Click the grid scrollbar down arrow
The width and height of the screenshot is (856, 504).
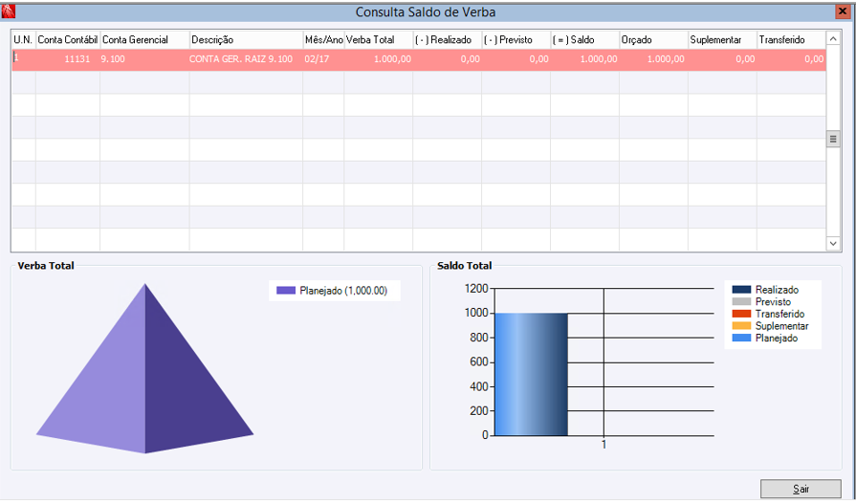(832, 244)
